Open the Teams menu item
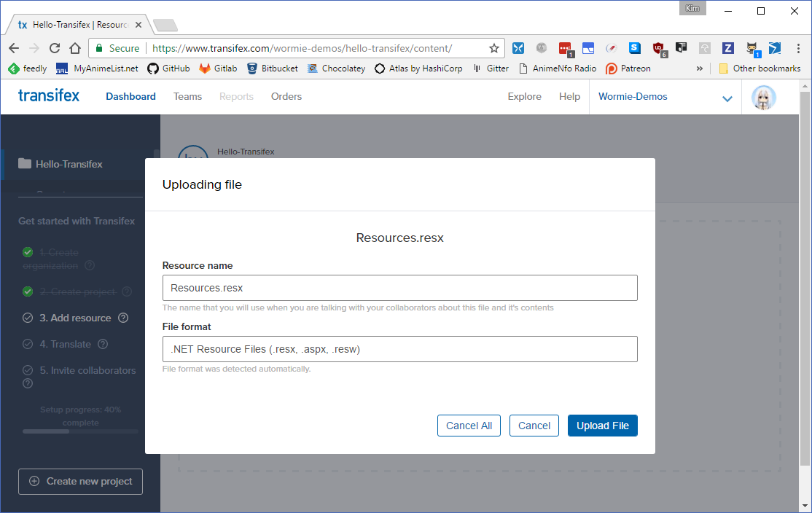This screenshot has height=513, width=812. [x=187, y=96]
